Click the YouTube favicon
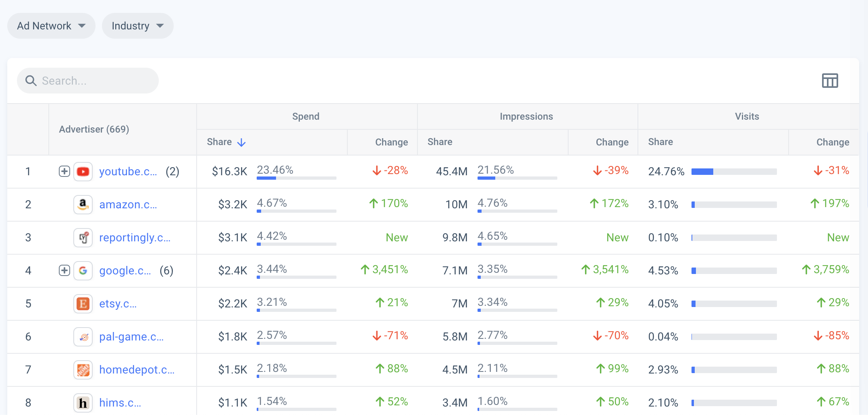This screenshot has height=415, width=868. 83,172
